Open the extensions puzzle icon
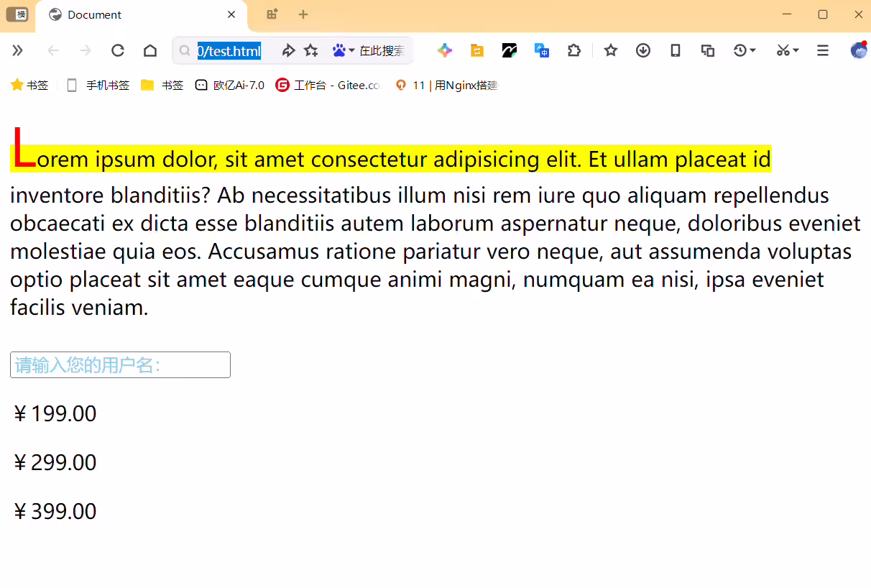Viewport: 871px width, 588px height. (573, 50)
